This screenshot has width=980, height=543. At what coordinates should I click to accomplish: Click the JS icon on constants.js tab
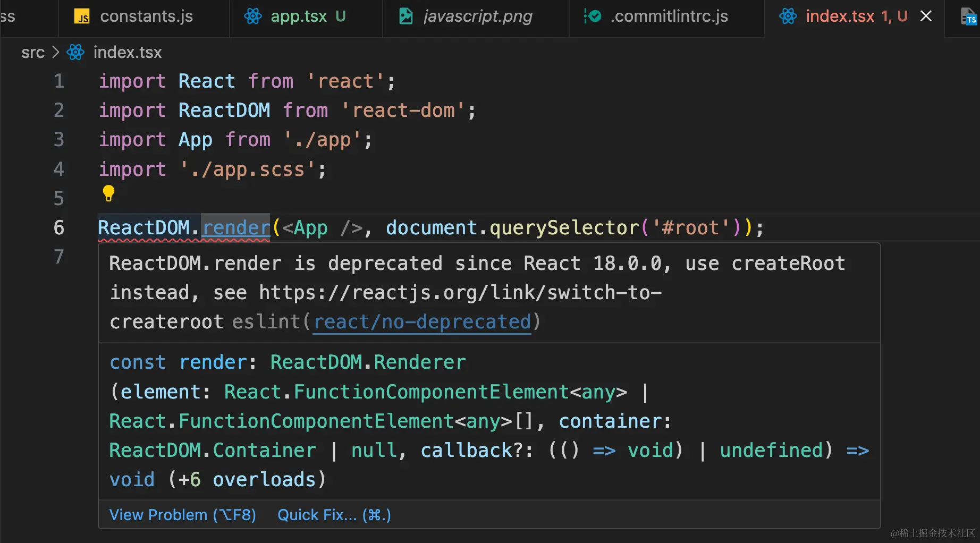tap(82, 17)
